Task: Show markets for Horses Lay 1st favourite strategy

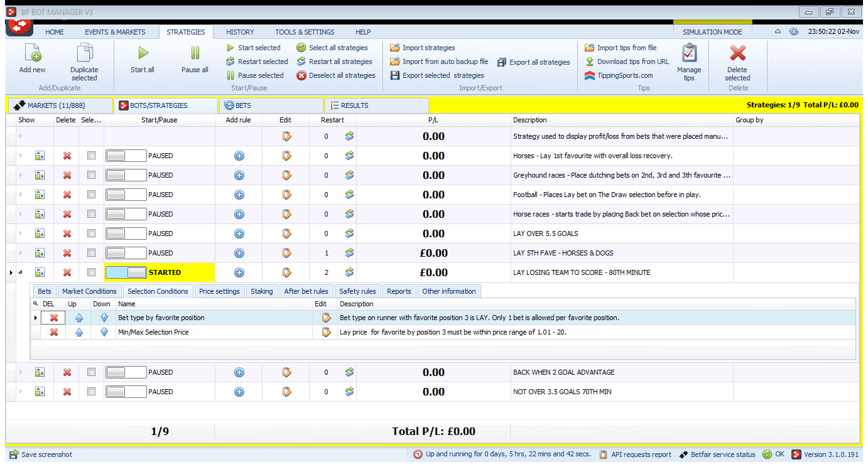Action: pos(40,156)
